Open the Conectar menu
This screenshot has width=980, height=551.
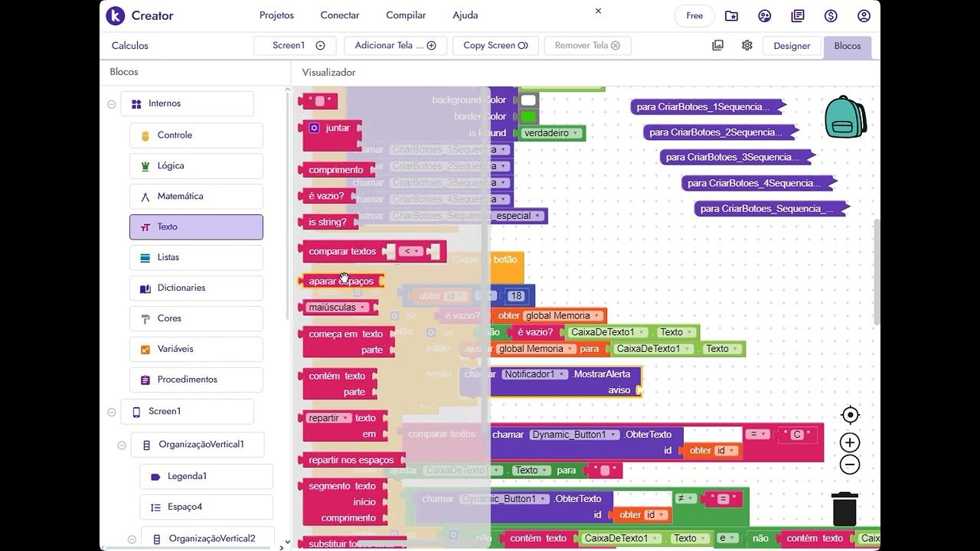point(340,15)
